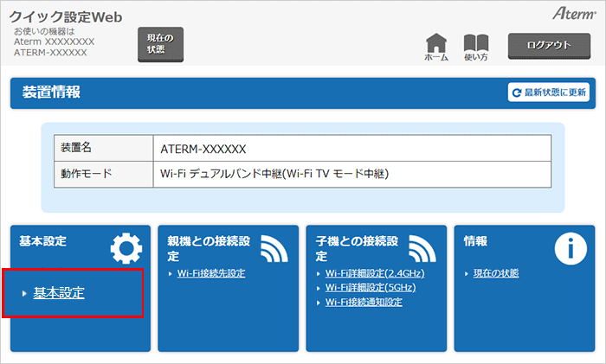Click the Wi-Fi icon in 親機との接続設定 panel
Screen dimensions: 606x364
(275, 249)
